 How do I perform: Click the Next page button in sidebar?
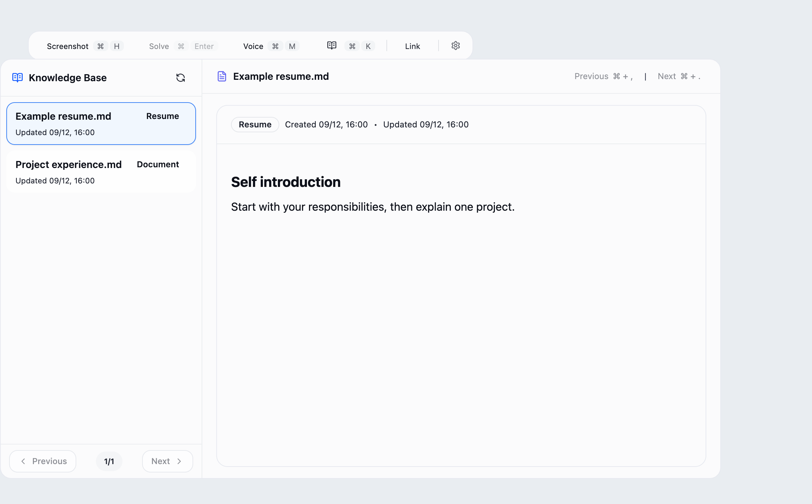[x=167, y=461]
